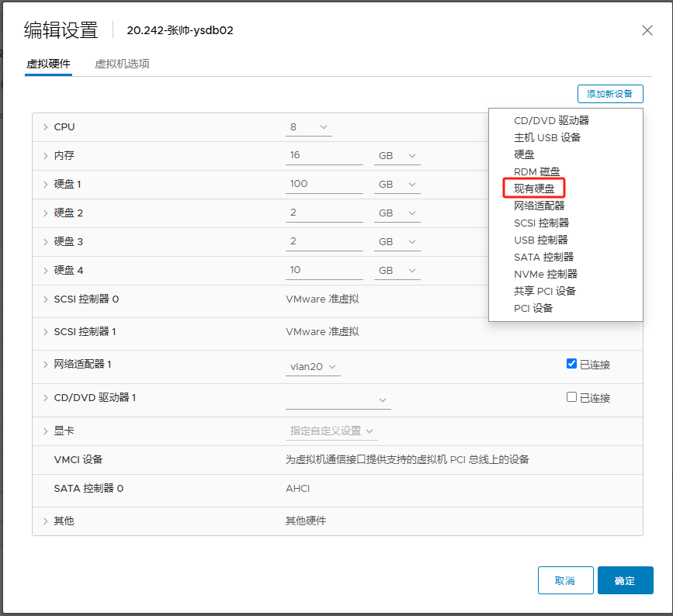
Task: Pick SCSI 控制器 from the device menu
Action: coord(541,223)
